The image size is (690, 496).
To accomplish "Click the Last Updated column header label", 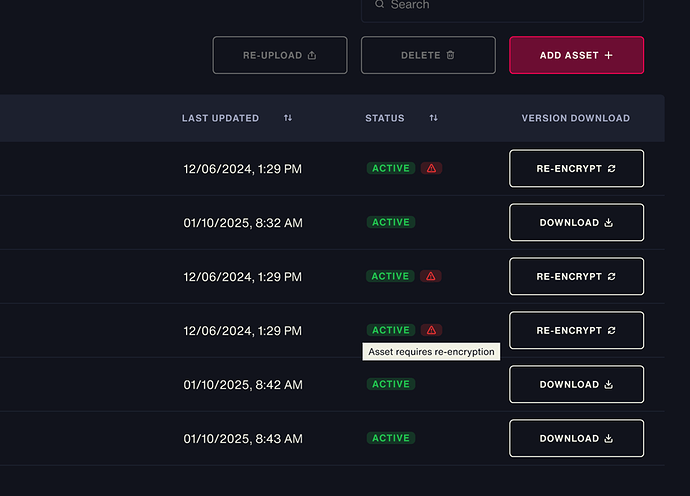I will tap(220, 118).
